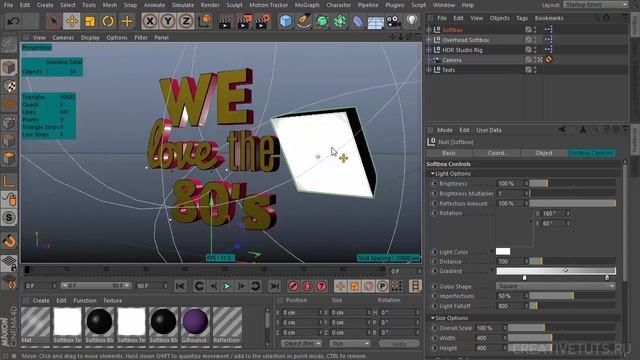Screen dimensions: 640x360
Task: Open the Layout dropdown Startup
Action: pos(596,4)
